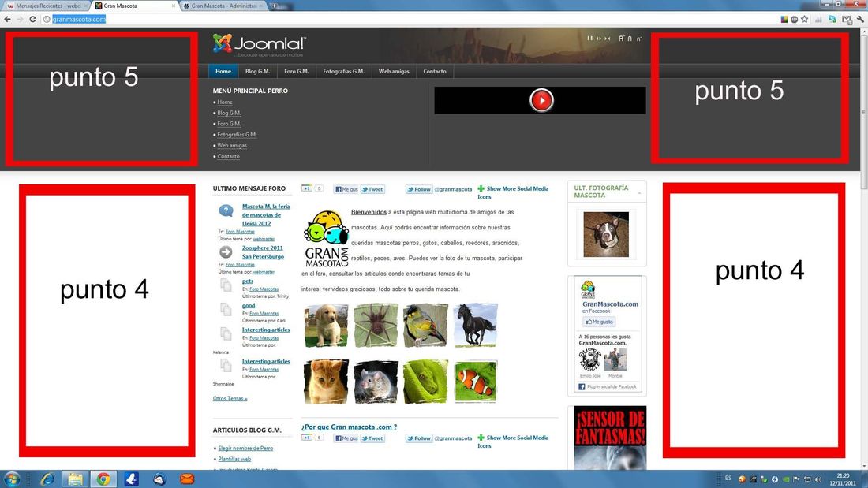
Task: Go back with the browser back arrow
Action: 7,20
